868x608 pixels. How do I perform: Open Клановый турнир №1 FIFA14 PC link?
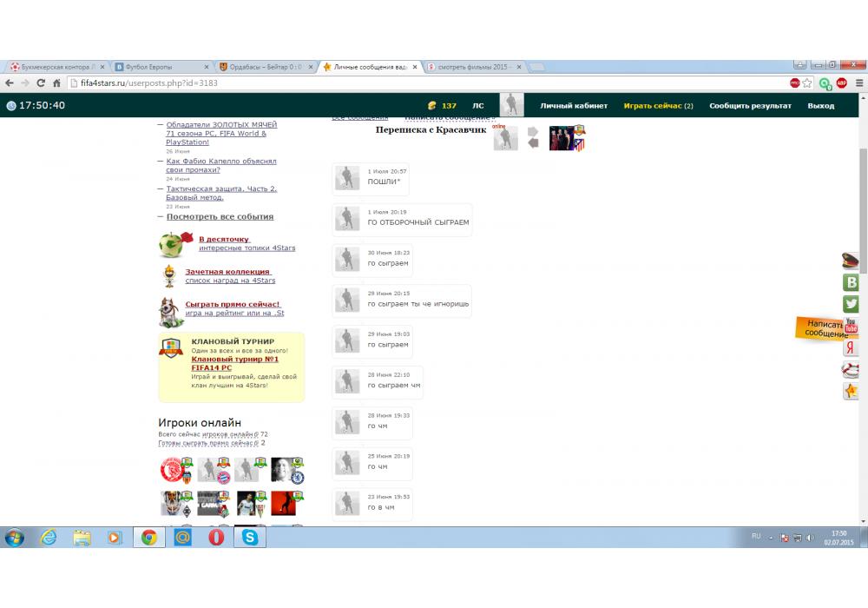[234, 363]
